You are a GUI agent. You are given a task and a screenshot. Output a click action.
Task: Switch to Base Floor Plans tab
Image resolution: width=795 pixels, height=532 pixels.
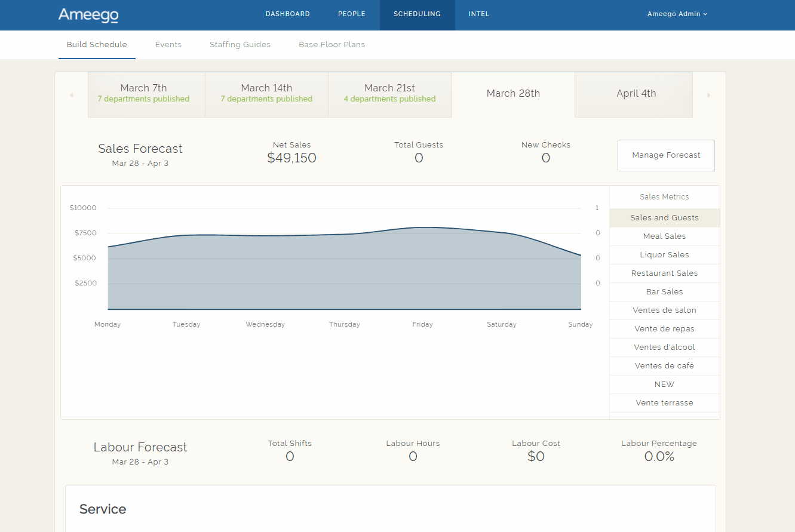[x=331, y=45]
